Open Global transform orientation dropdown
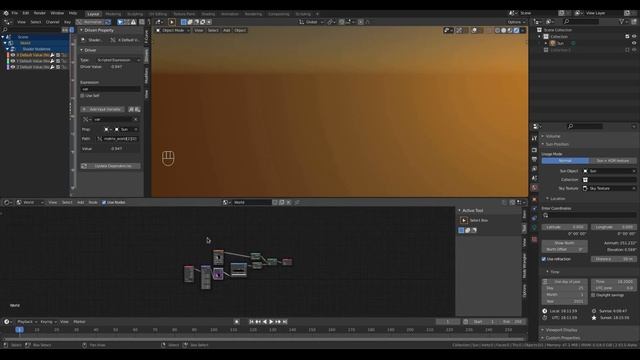This screenshot has height=360, width=640. 311,22
